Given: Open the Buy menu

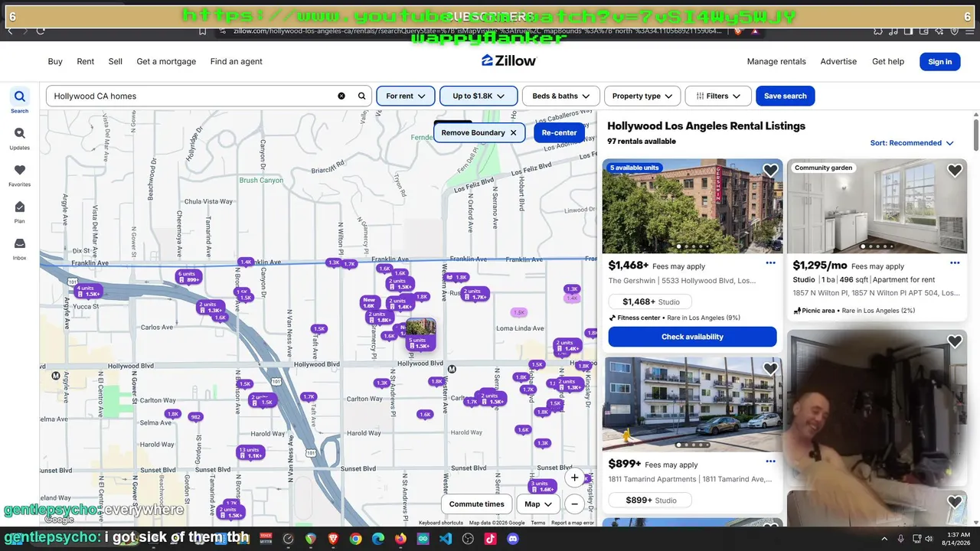Looking at the screenshot, I should click(x=55, y=61).
